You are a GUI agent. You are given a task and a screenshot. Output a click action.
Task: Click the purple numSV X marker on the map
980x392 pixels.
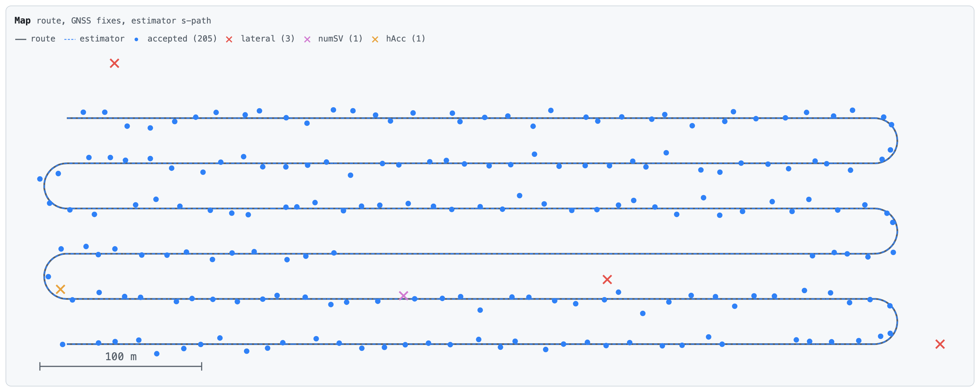pyautogui.click(x=403, y=296)
